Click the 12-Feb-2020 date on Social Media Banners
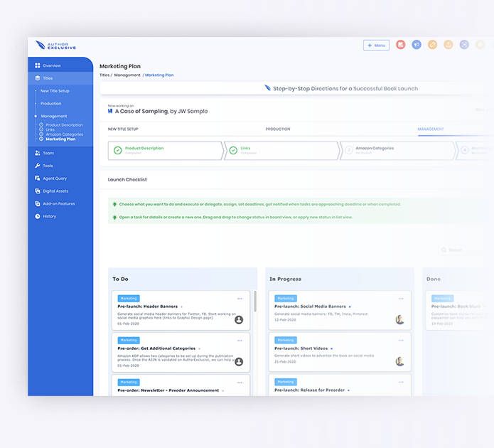This screenshot has height=448, width=494. click(x=285, y=320)
